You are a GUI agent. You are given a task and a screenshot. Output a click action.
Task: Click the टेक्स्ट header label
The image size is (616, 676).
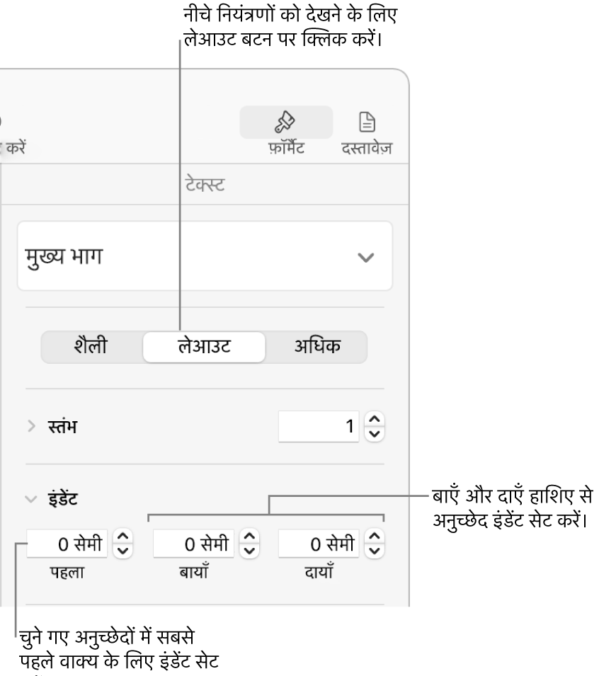205,185
